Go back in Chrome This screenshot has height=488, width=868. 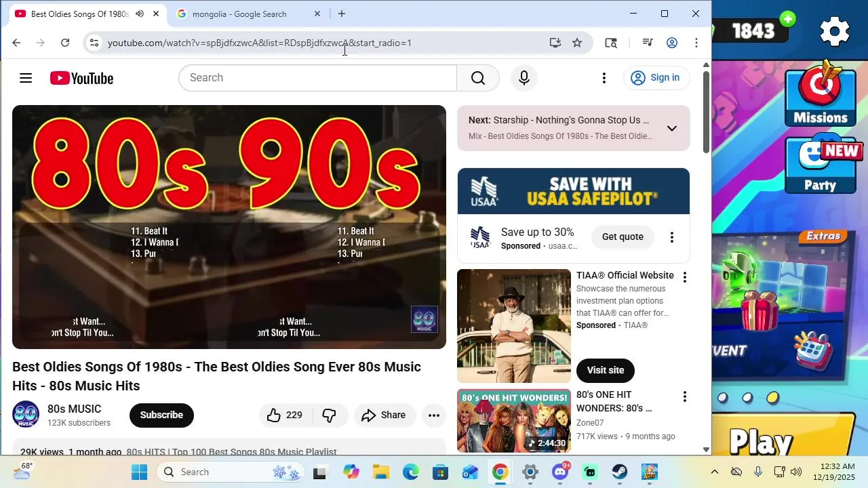point(16,43)
